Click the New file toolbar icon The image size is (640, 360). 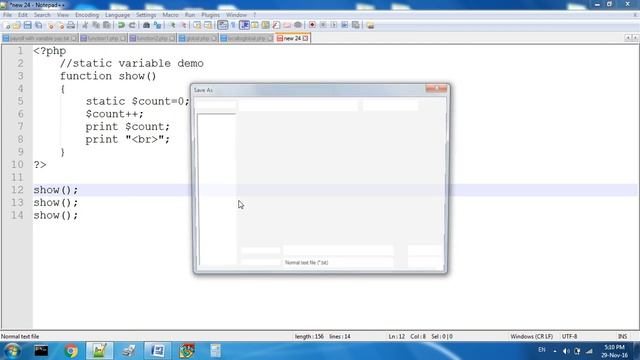click(7, 25)
